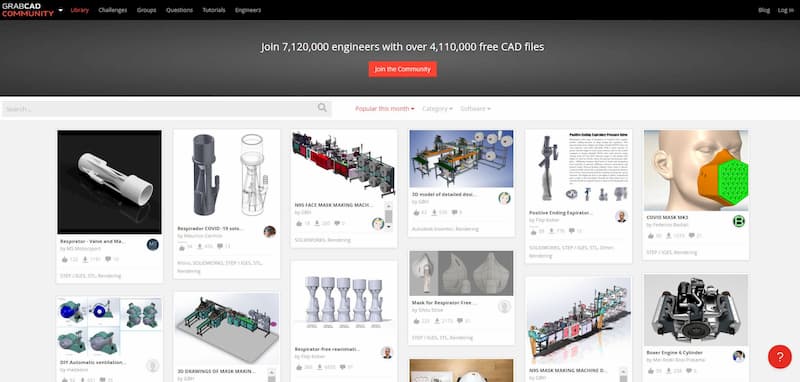
Task: Click avatar on Boxer Engine & Cylinder card
Action: [x=739, y=356]
